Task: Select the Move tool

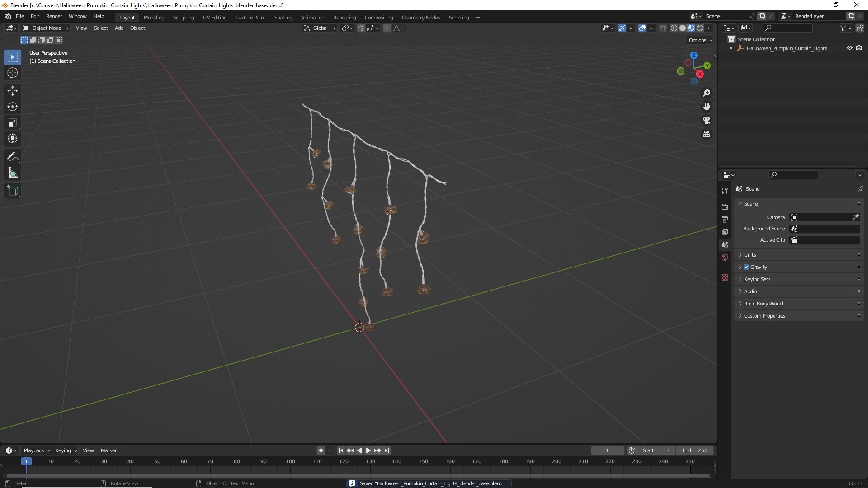Action: click(13, 91)
